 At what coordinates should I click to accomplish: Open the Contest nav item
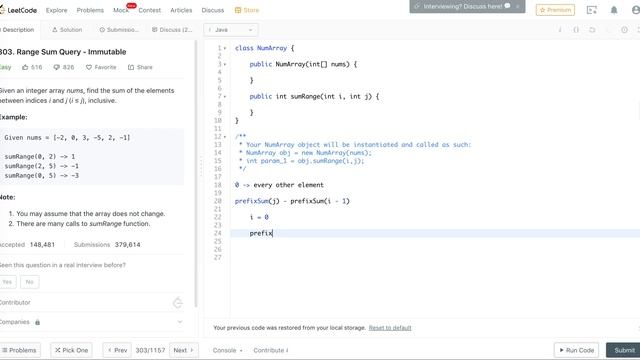149,10
